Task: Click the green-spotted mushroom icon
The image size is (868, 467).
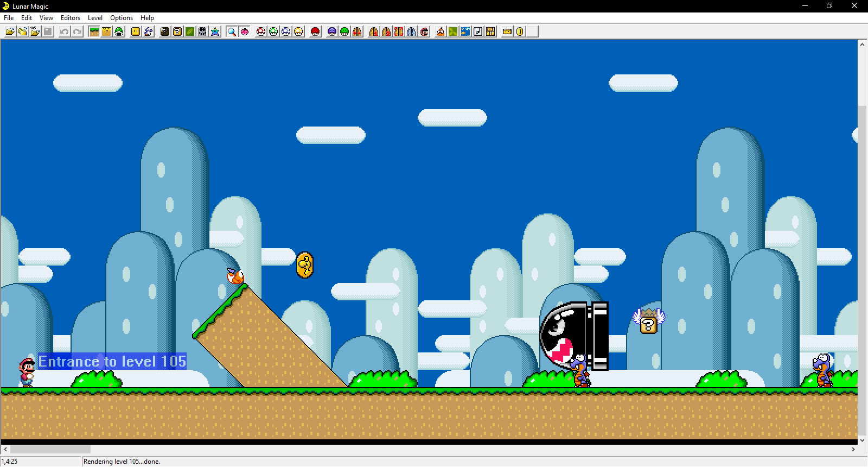Action: click(273, 31)
